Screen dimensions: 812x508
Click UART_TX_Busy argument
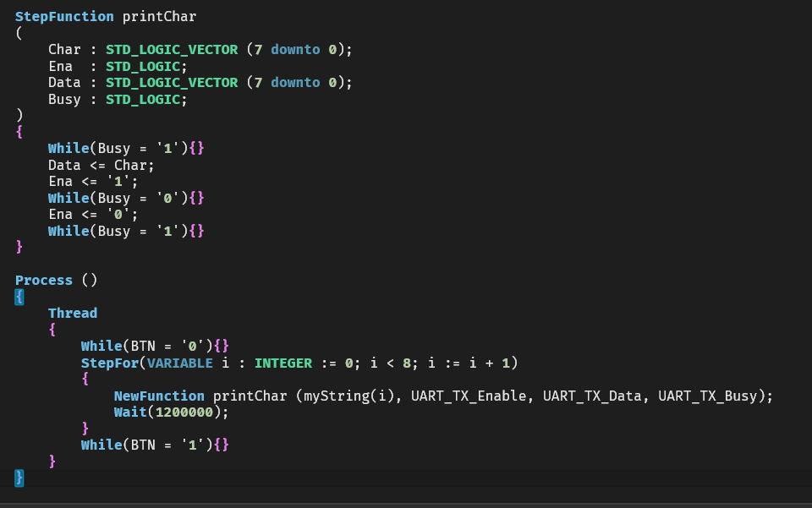[x=707, y=396]
